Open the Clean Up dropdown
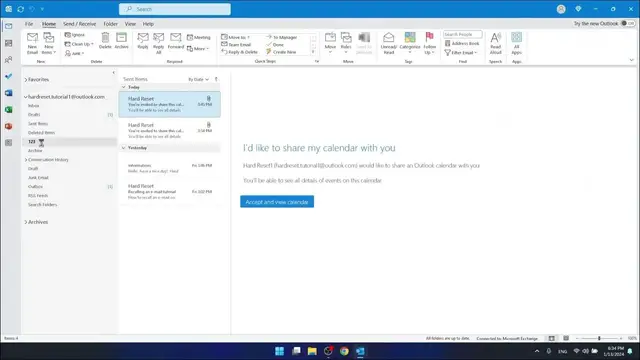This screenshot has width=640, height=360. click(x=79, y=44)
